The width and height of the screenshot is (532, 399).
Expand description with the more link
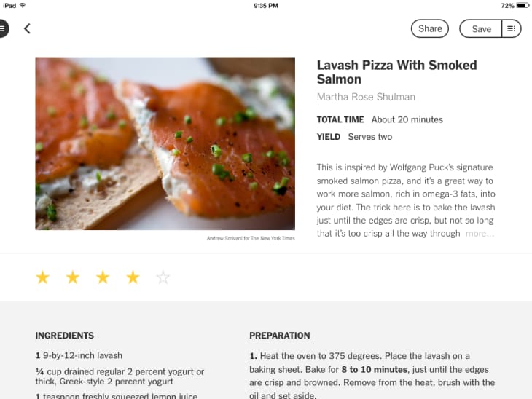pyautogui.click(x=480, y=234)
